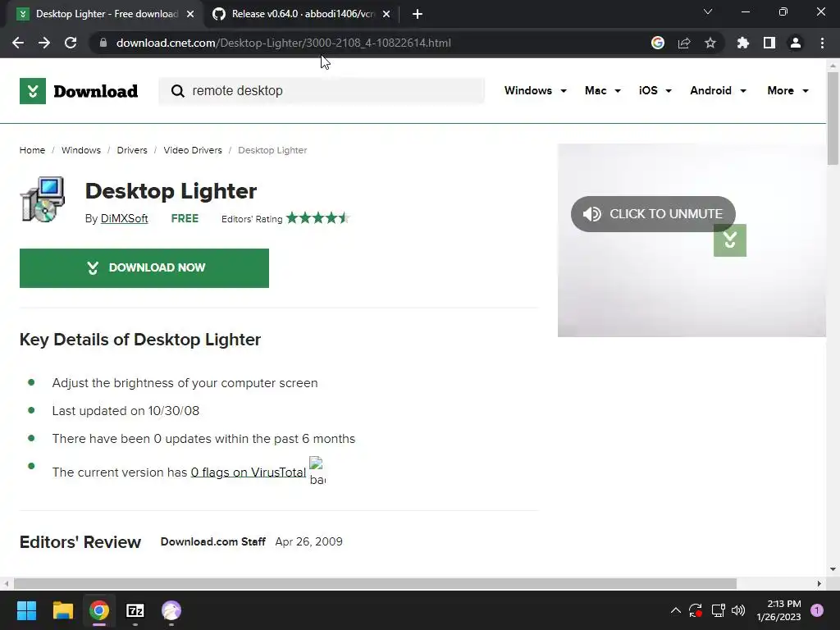The width and height of the screenshot is (840, 630).
Task: Open the Chrome profile icon
Action: pos(796,43)
